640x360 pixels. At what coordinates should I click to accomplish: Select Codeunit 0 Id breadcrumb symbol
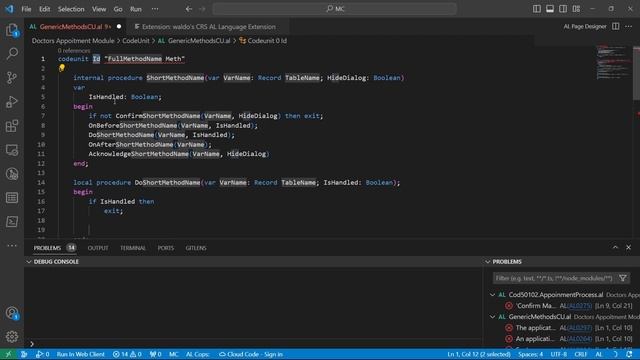pyautogui.click(x=263, y=41)
